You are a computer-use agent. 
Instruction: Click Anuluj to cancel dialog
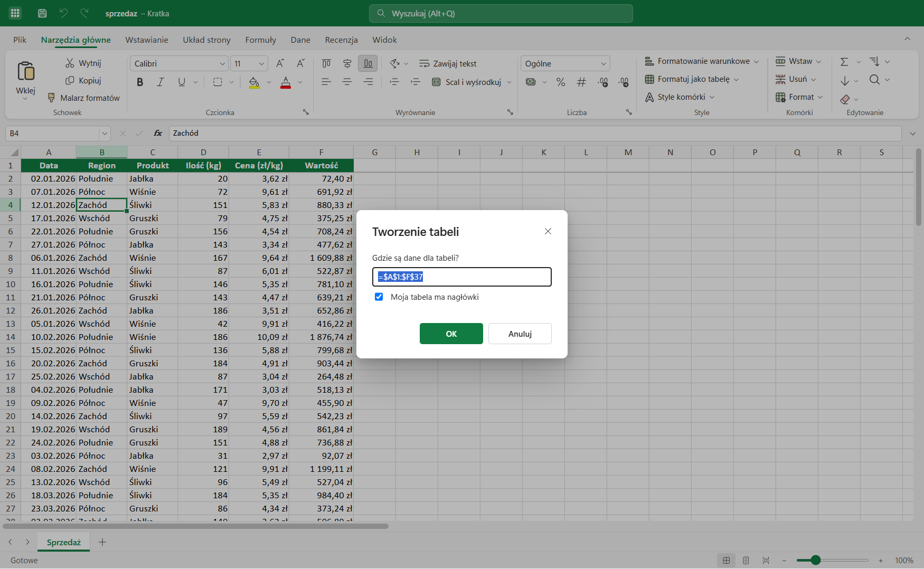point(520,334)
